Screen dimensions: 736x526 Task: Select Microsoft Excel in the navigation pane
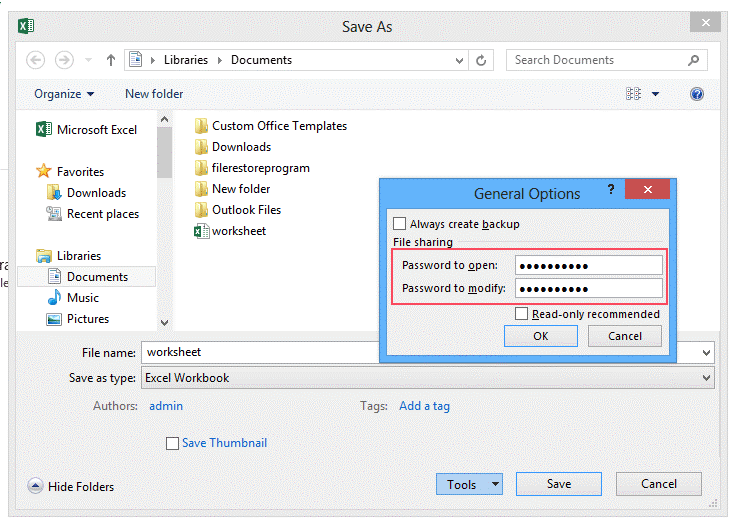pos(86,130)
